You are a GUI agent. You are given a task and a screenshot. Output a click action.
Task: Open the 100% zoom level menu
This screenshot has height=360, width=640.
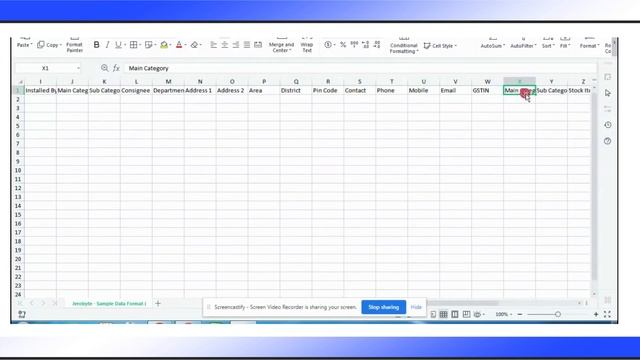coord(503,314)
